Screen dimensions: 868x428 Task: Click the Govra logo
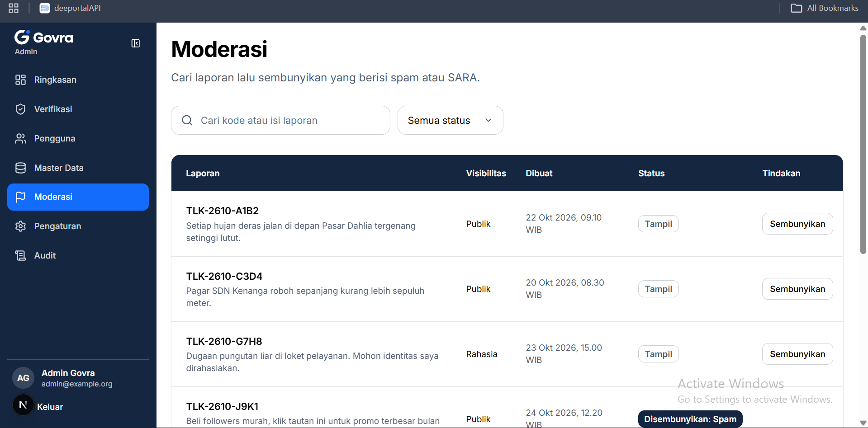44,37
